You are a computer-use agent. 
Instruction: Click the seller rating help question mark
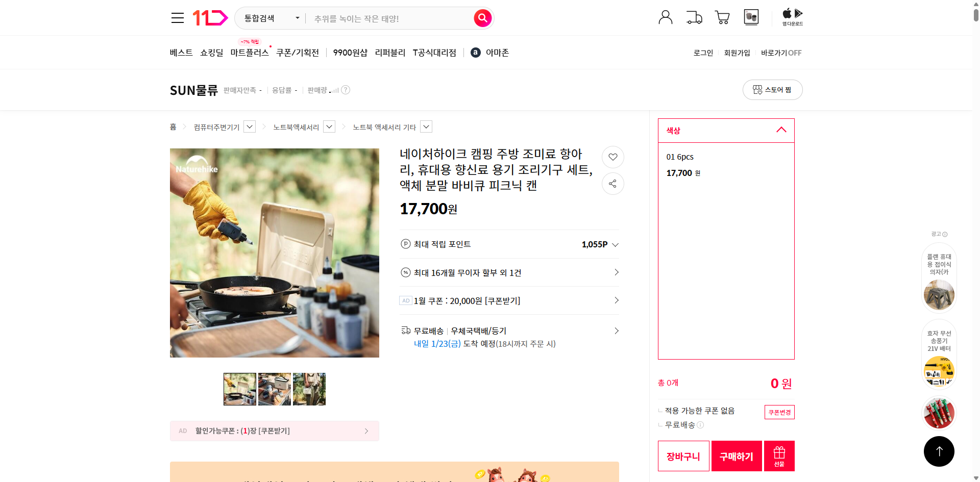click(346, 90)
